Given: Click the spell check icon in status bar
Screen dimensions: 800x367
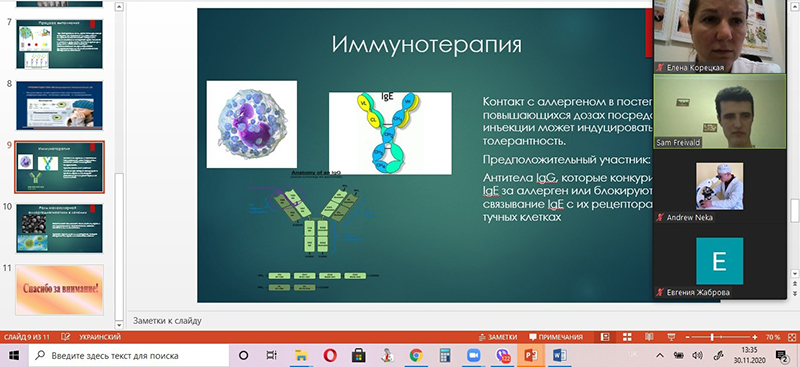Looking at the screenshot, I should tap(65, 337).
